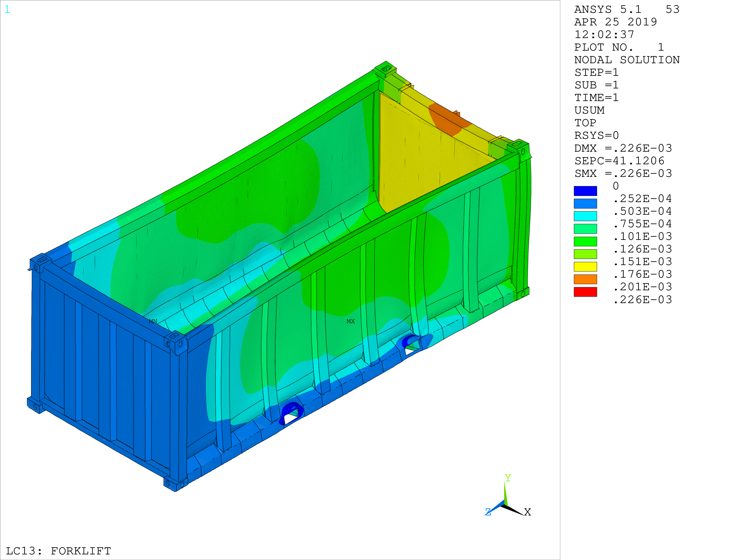Click the window number 1 label
Image resolution: width=747 pixels, height=560 pixels.
[x=7, y=10]
